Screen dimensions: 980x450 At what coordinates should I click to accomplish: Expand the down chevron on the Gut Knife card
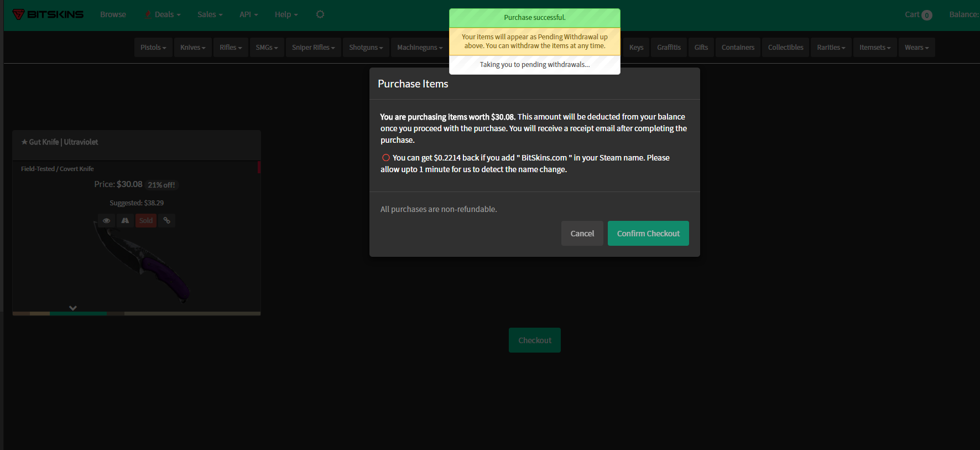tap(72, 308)
